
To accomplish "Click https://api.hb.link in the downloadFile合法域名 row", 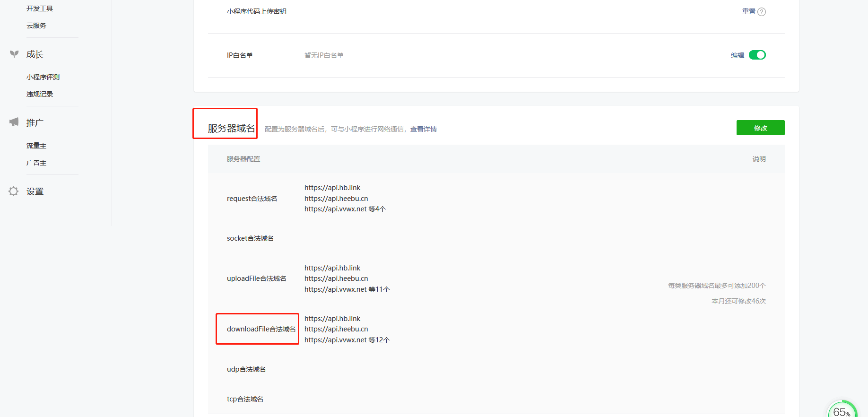I will [332, 319].
